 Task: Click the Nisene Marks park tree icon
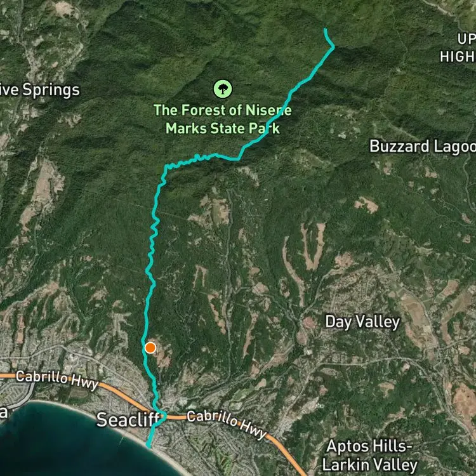223,89
